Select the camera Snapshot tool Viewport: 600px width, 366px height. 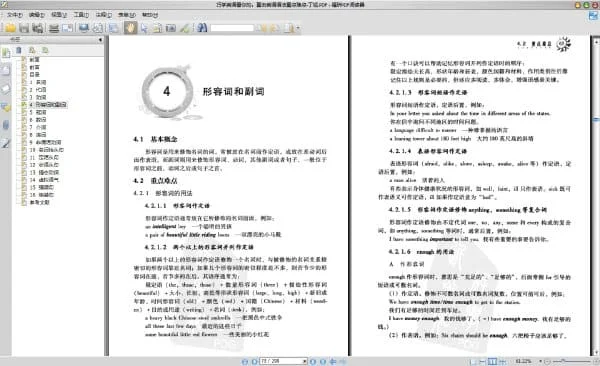coord(171,28)
